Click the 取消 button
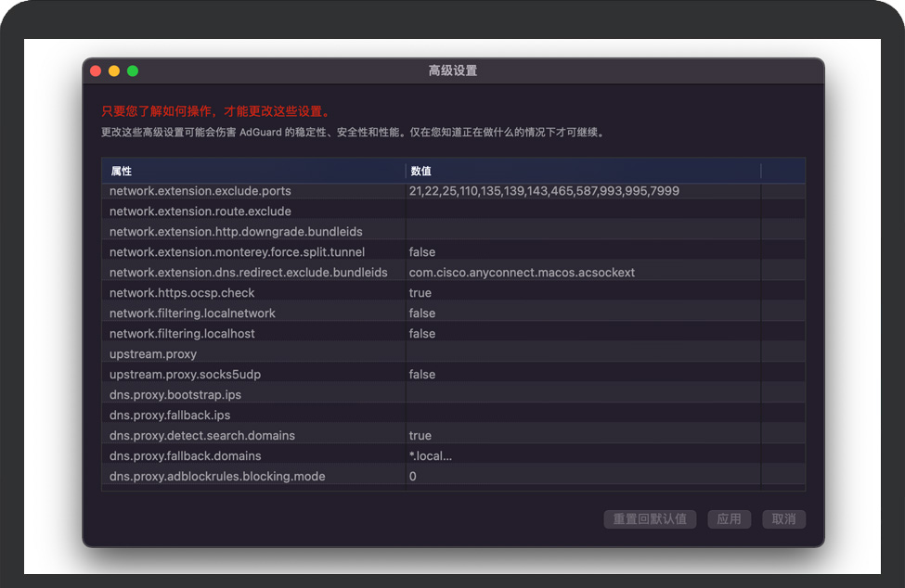The image size is (905, 588). (x=783, y=519)
